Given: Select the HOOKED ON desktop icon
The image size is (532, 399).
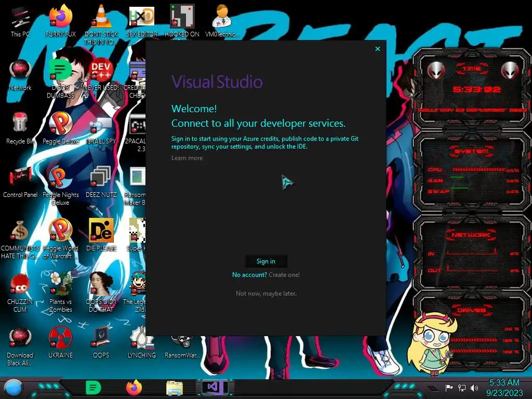Looking at the screenshot, I should 182,21.
